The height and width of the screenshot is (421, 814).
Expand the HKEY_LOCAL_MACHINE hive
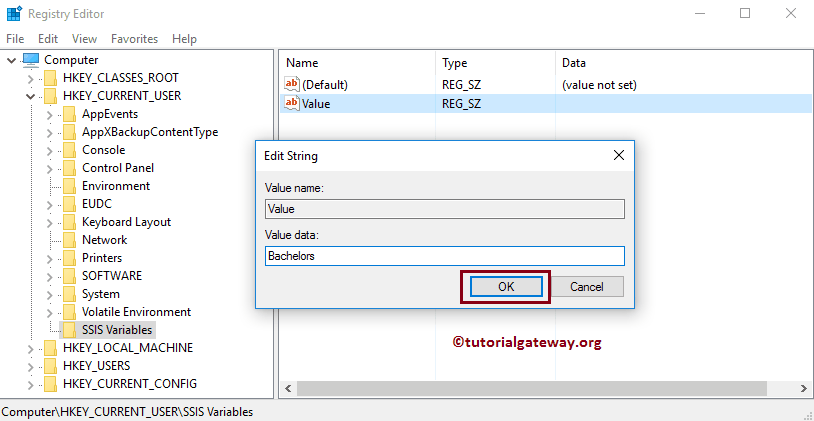(x=31, y=348)
